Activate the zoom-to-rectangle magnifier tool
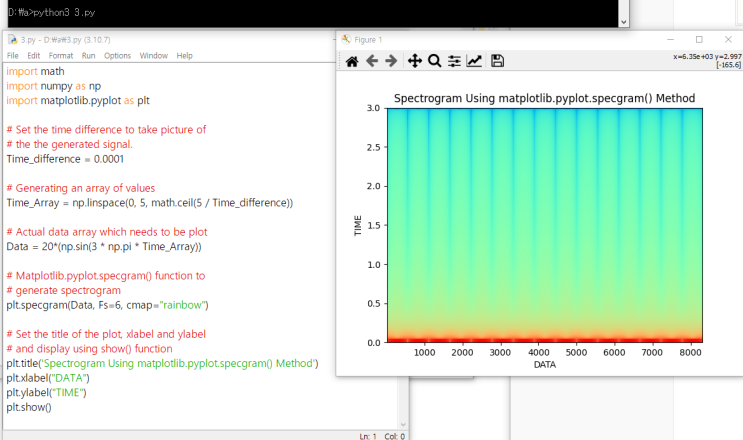Viewport: 743px width, 440px height. click(x=434, y=61)
